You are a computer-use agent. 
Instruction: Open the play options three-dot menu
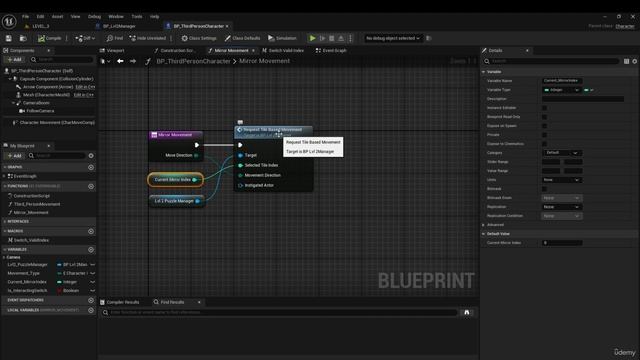pos(350,38)
